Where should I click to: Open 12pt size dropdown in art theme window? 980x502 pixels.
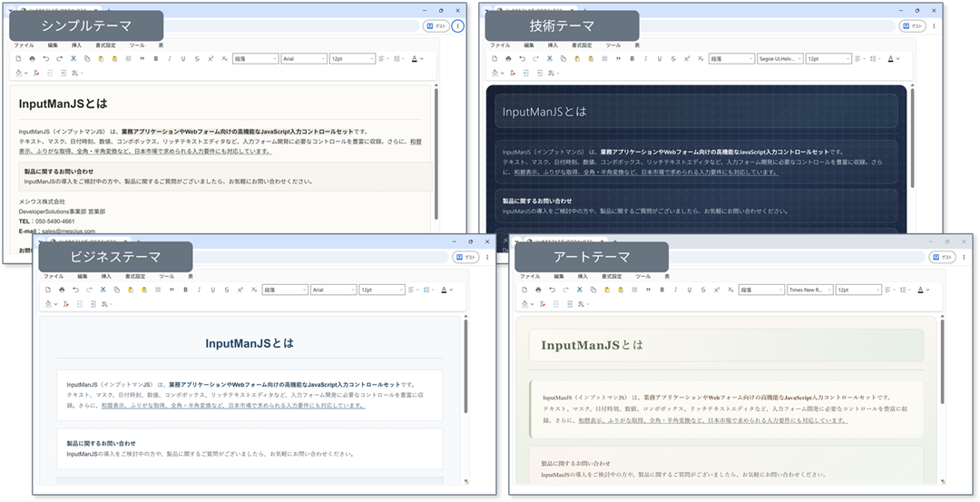coord(858,290)
